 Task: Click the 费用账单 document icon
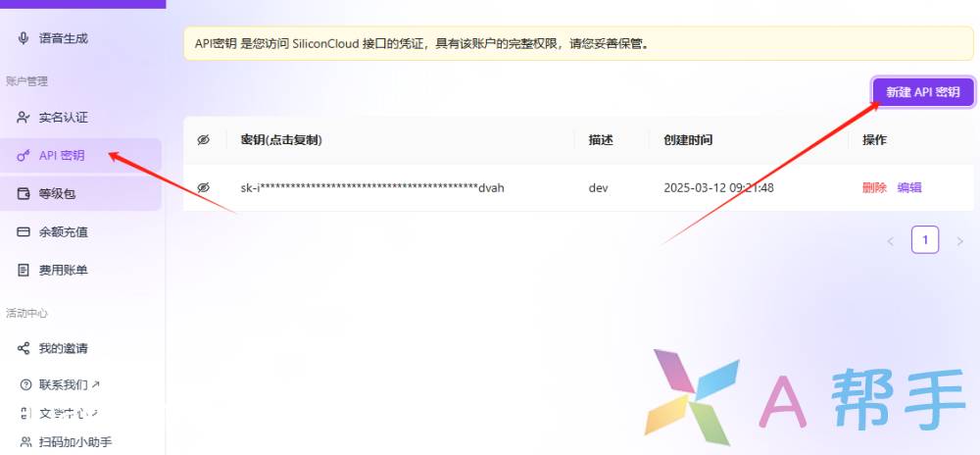(24, 270)
